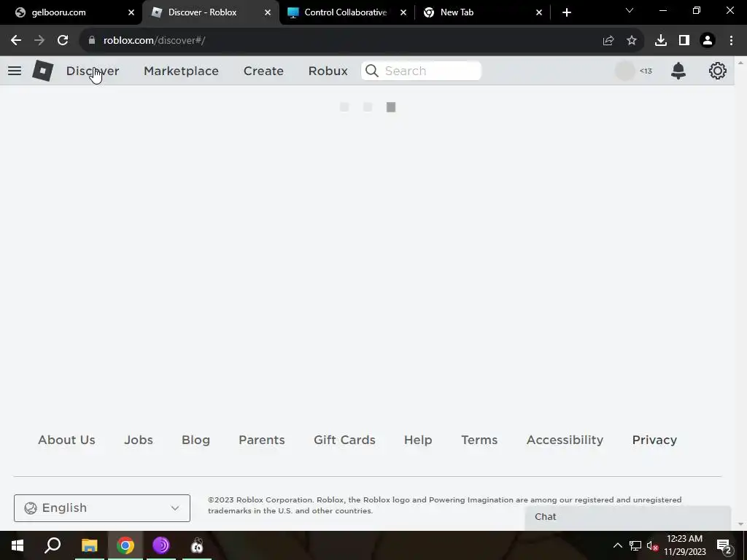Open the tab search chevron
The height and width of the screenshot is (560, 747).
point(630,10)
